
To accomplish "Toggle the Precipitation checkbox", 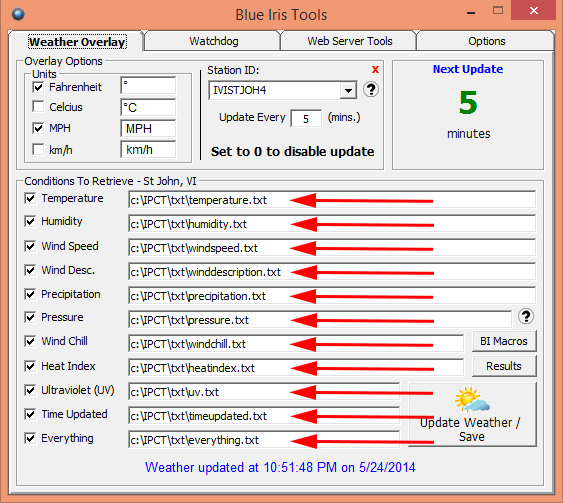I will pos(30,294).
